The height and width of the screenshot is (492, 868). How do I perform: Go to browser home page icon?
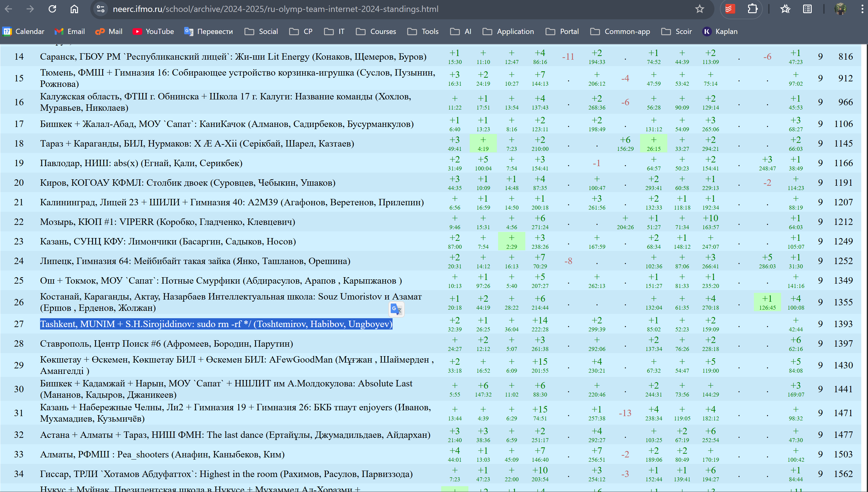74,9
